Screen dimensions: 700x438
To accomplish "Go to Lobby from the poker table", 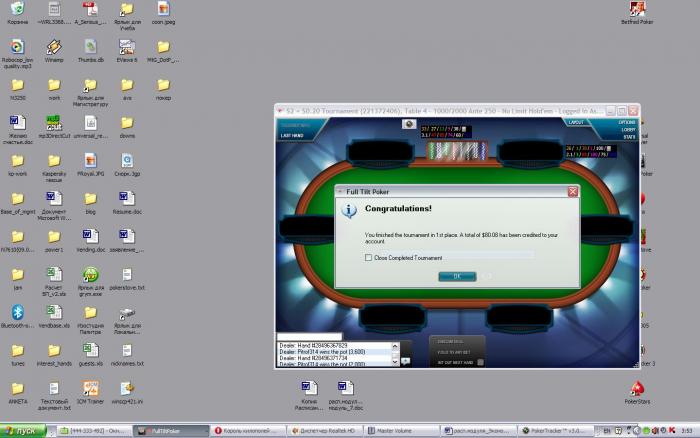I will point(628,129).
